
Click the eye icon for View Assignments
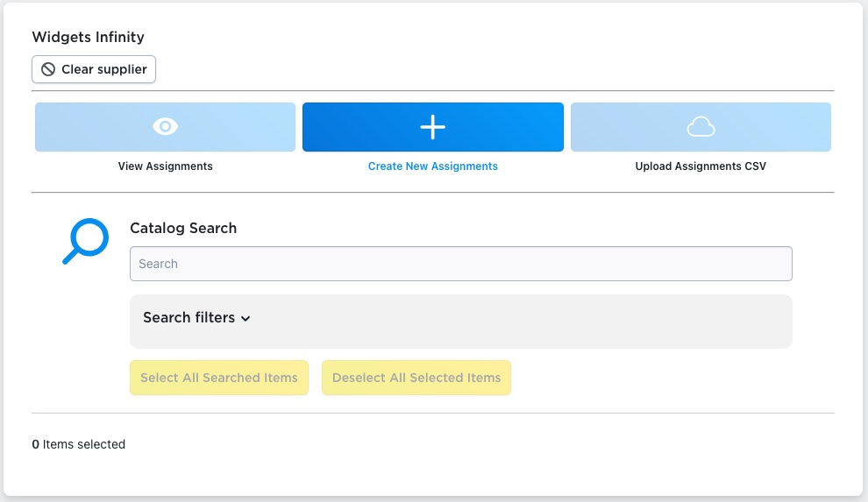[x=165, y=127]
